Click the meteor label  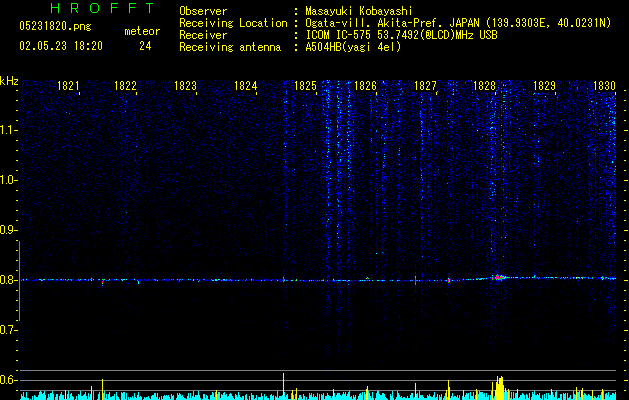point(142,31)
